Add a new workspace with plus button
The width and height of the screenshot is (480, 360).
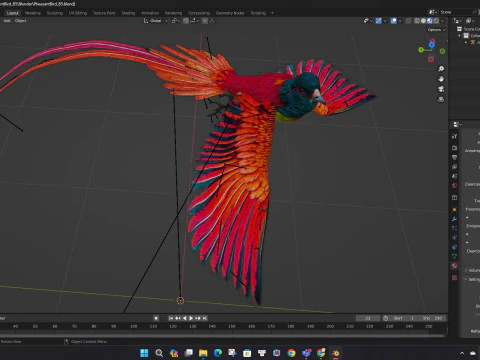272,13
